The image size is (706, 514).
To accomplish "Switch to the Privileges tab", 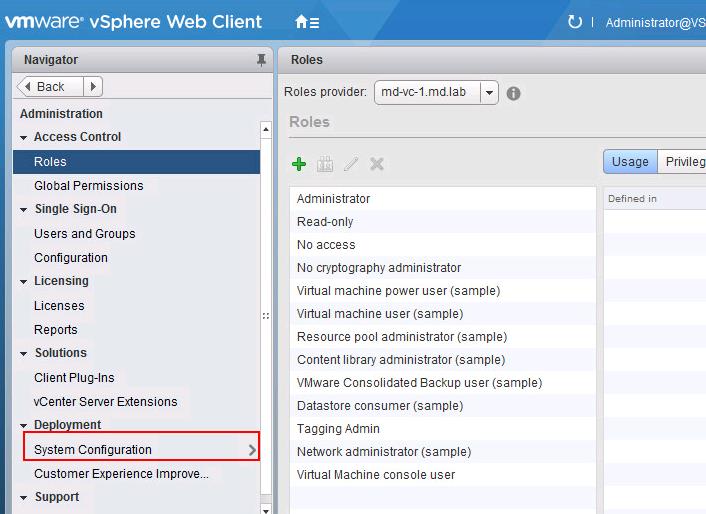I will pyautogui.click(x=685, y=162).
